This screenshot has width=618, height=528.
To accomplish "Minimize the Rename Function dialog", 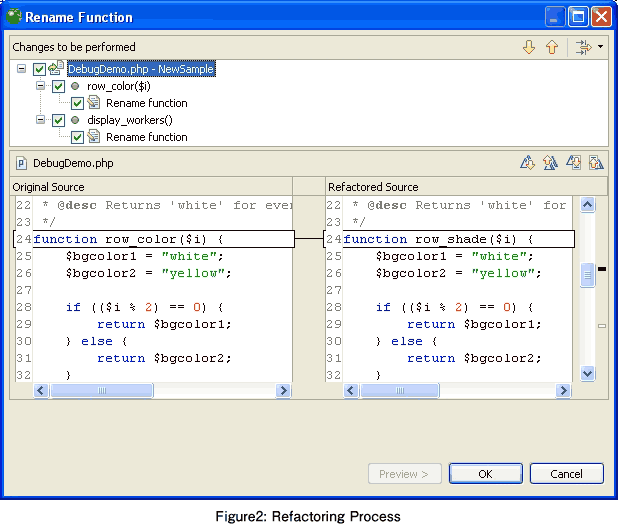I will click(x=555, y=17).
